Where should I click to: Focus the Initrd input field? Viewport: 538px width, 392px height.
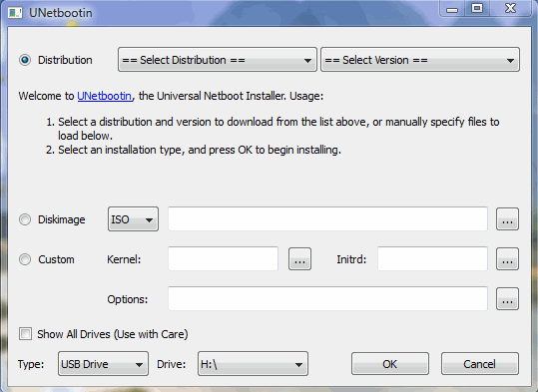click(432, 259)
